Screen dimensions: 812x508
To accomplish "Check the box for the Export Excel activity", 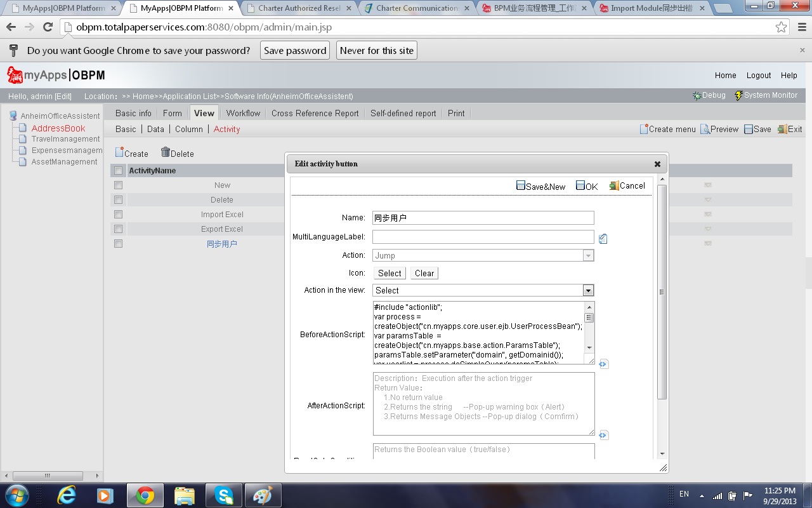I will 118,229.
